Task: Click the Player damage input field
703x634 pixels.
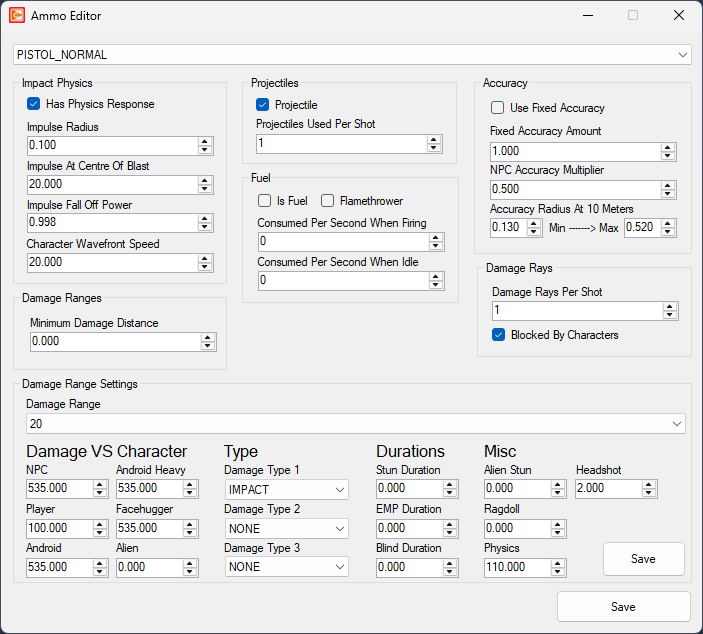Action: [x=59, y=528]
